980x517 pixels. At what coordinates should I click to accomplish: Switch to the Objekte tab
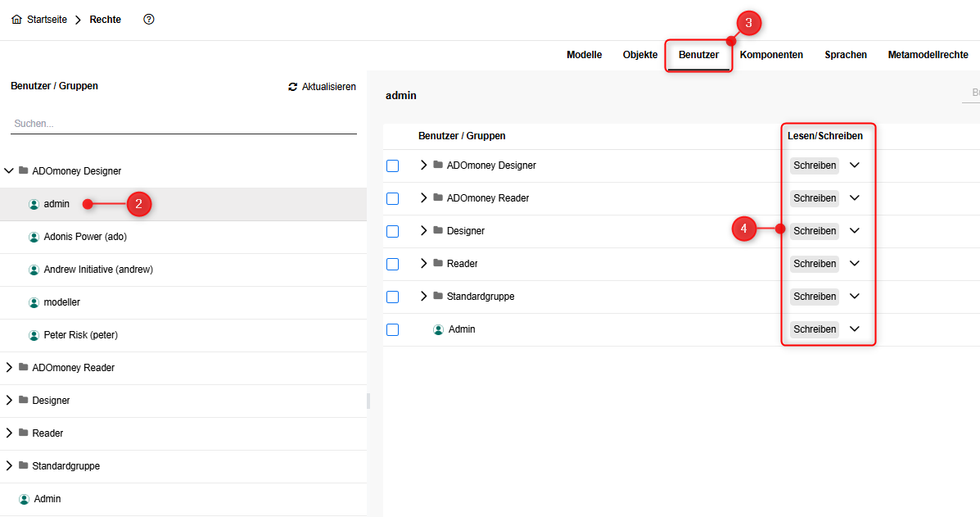coord(640,55)
